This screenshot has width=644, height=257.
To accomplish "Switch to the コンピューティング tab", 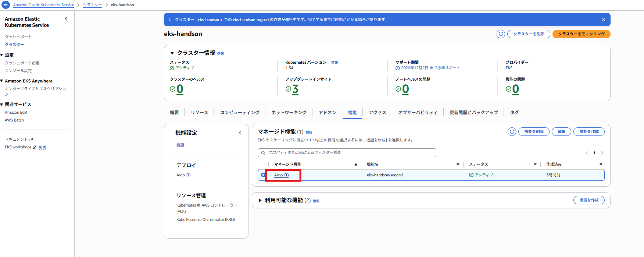I will [240, 112].
